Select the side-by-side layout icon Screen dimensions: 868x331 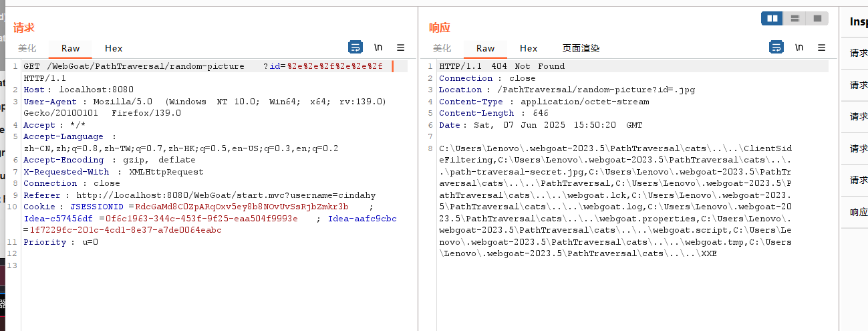click(x=772, y=19)
